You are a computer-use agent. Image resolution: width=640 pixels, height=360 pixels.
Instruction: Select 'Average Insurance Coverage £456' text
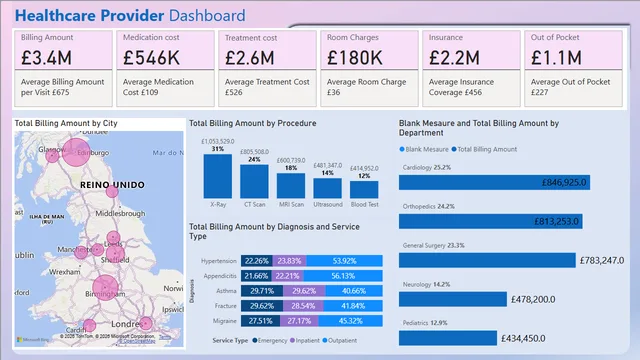pos(461,87)
